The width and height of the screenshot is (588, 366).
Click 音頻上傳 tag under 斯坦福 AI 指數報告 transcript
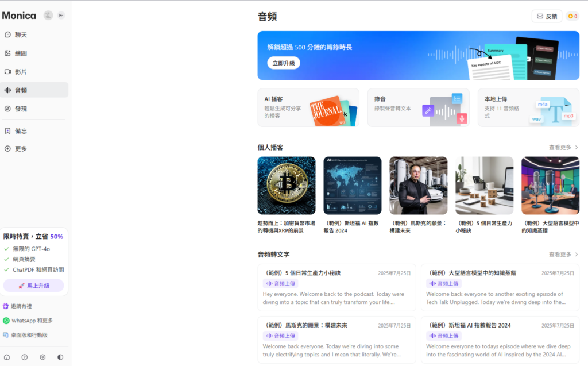pos(444,336)
